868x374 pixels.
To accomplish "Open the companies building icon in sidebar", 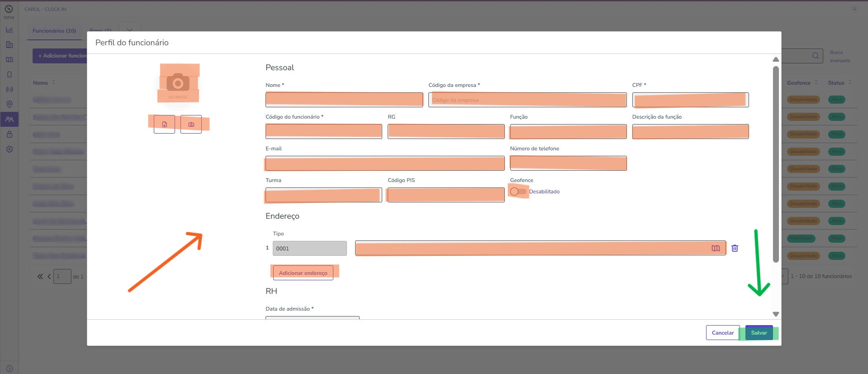I will tap(9, 45).
